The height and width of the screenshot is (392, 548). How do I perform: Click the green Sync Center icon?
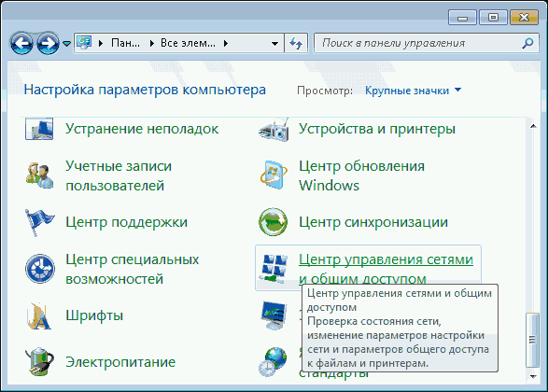coord(273,222)
